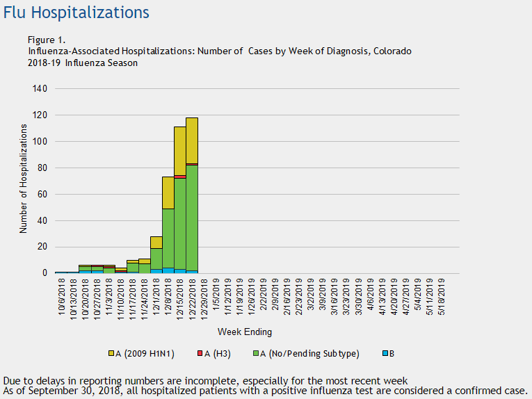532x399 pixels.
Task: Click the 12/29/2018 x-axis date label
Action: (203, 298)
